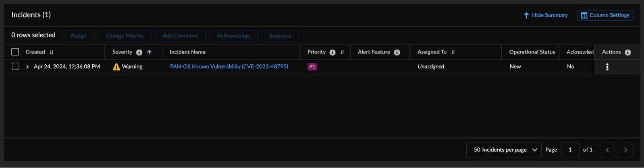This screenshot has height=168, width=644.
Task: Go to previous page arrow
Action: [607, 150]
